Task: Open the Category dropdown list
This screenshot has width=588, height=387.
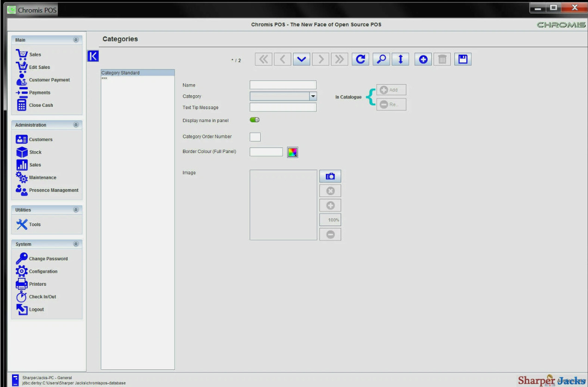Action: (x=313, y=96)
